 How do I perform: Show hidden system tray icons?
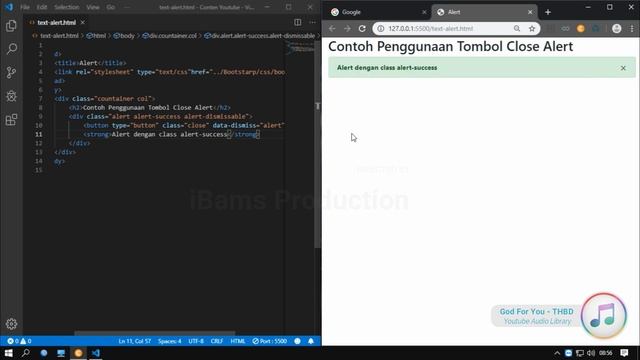[x=557, y=353]
